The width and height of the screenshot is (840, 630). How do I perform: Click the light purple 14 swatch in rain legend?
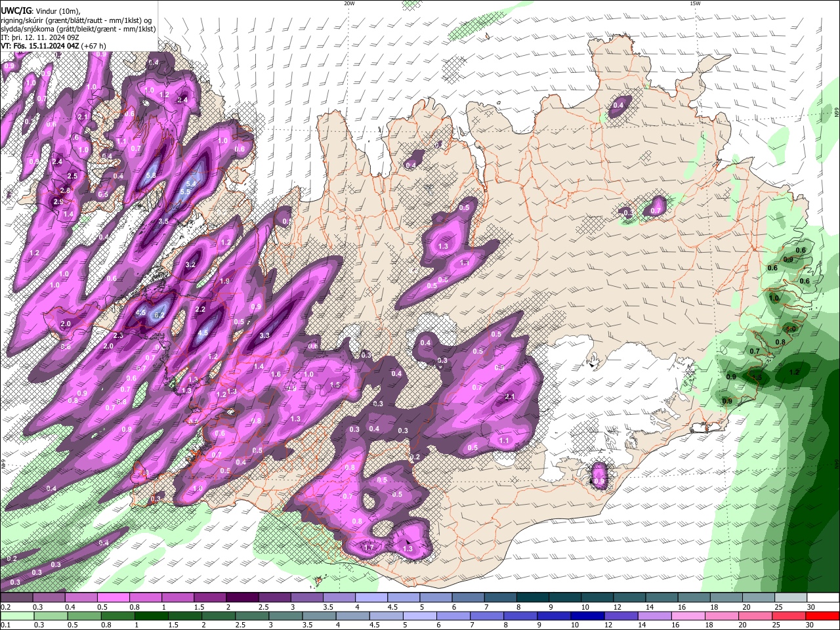pos(654,616)
